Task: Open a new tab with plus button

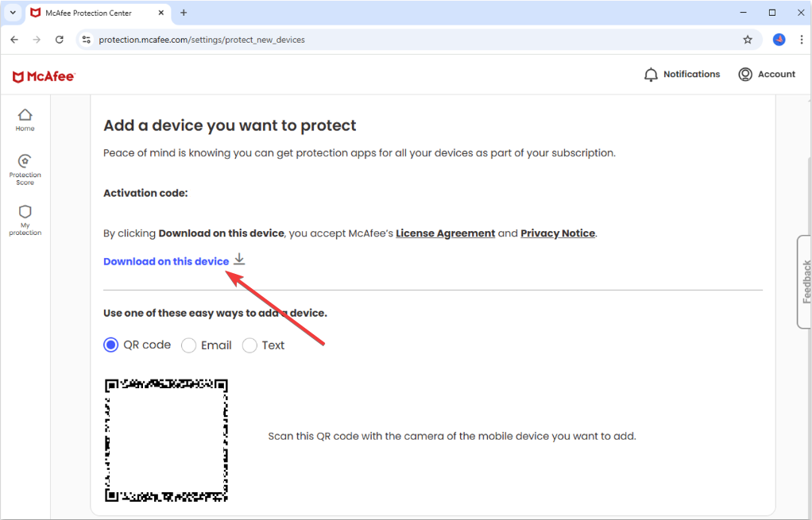Action: [184, 13]
